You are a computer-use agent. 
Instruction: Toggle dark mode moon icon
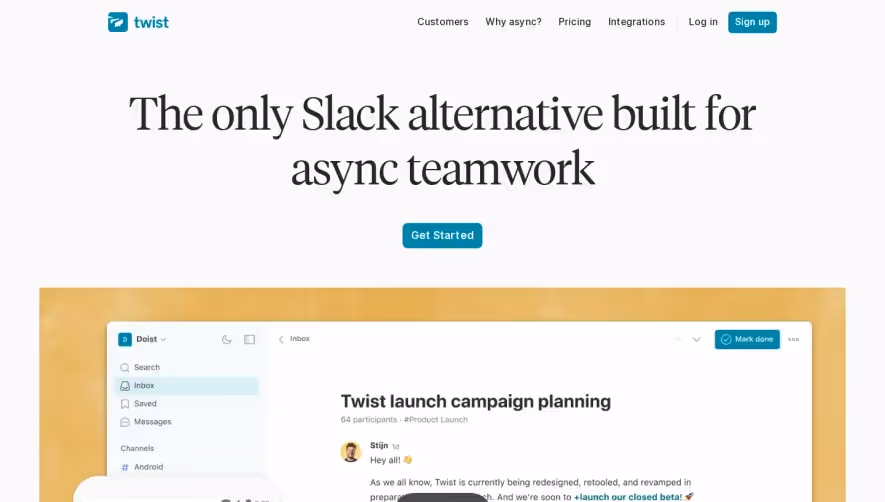pos(226,339)
